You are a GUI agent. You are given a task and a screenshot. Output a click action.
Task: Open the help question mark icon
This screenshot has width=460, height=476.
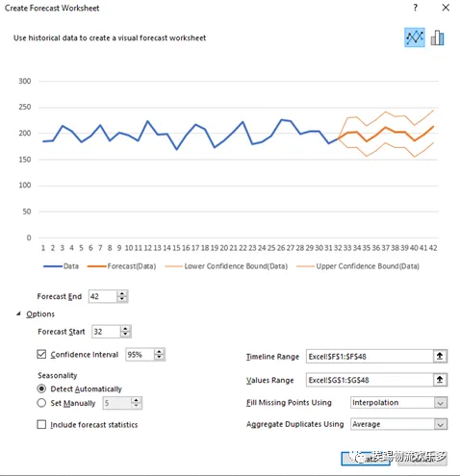pos(416,8)
